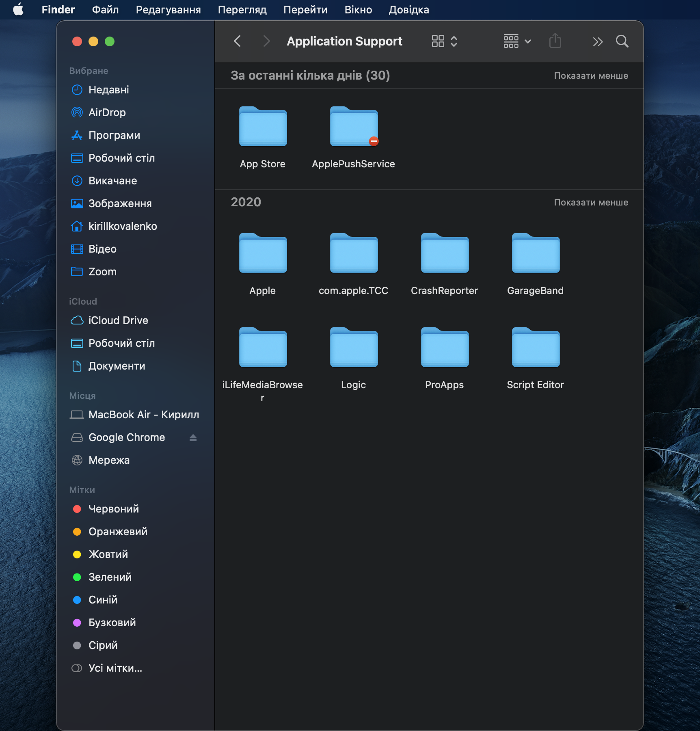
Task: Open the grouping options dropdown
Action: 517,41
